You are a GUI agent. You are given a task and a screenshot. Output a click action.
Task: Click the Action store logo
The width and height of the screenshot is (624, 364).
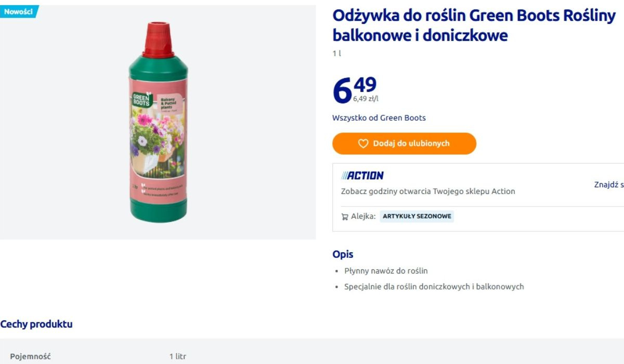tap(362, 176)
